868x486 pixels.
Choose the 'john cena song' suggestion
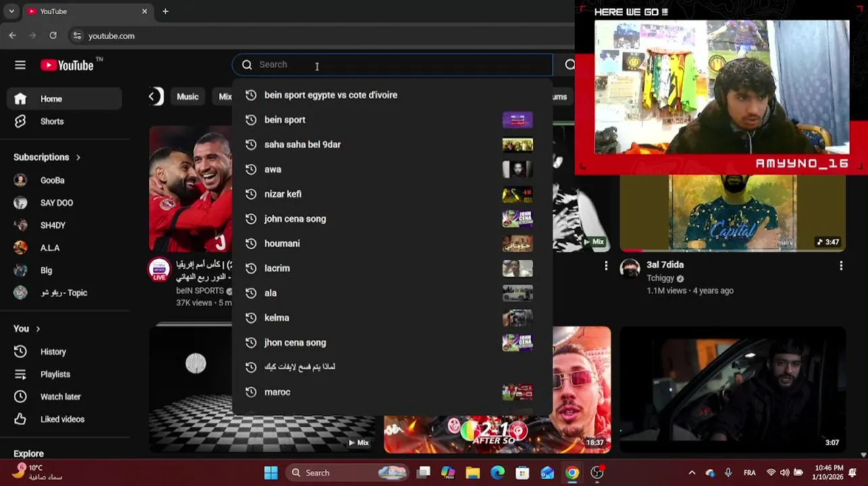392,219
